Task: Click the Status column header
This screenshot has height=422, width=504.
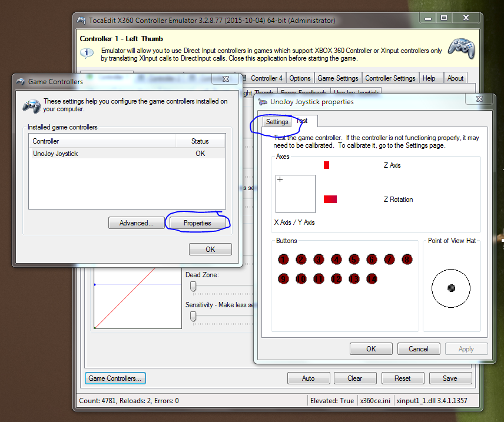Action: pyautogui.click(x=200, y=141)
